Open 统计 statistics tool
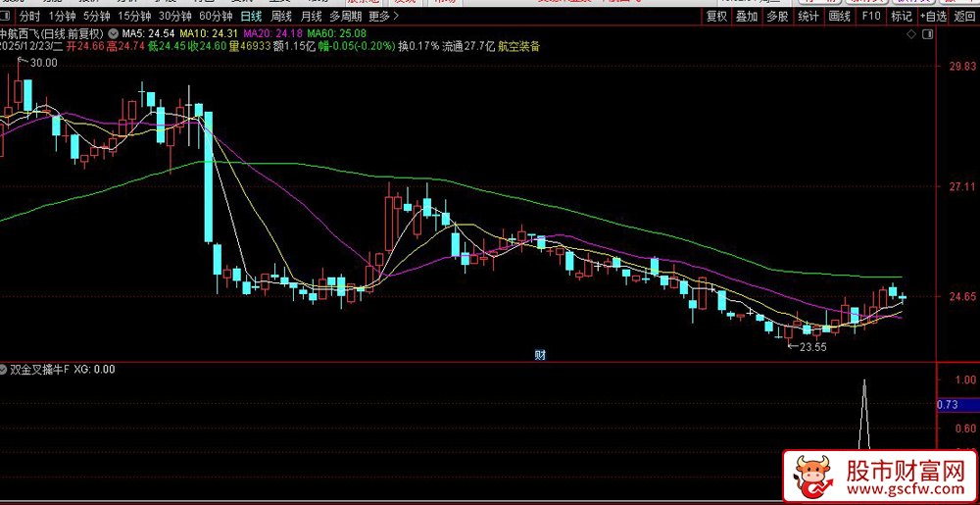 [808, 17]
